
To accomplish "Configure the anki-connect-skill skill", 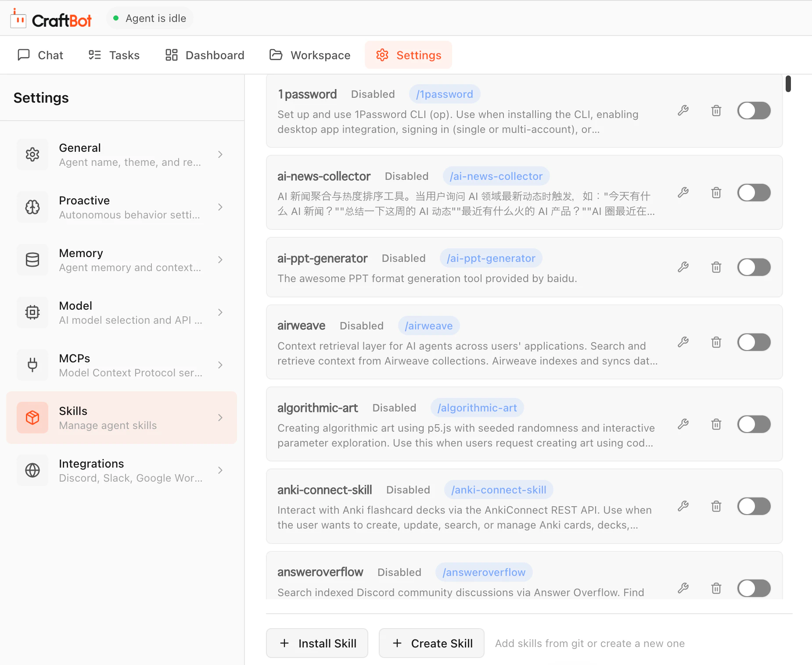I will point(683,506).
